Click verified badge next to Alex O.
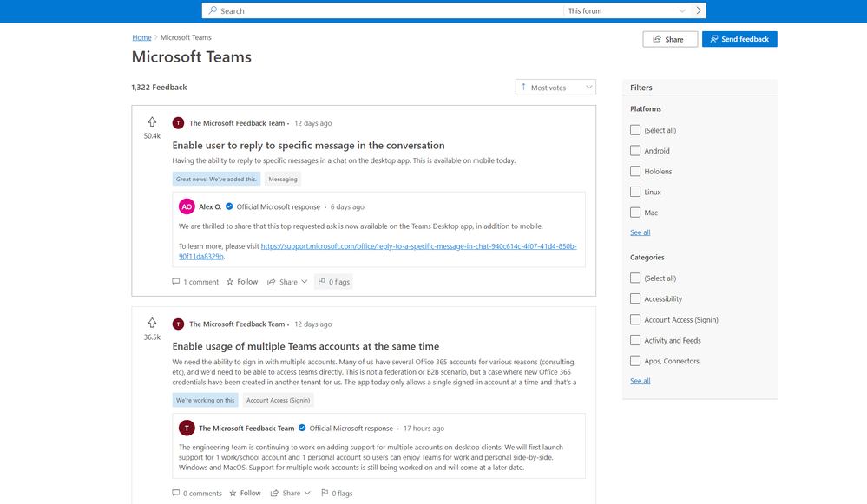 pyautogui.click(x=229, y=206)
